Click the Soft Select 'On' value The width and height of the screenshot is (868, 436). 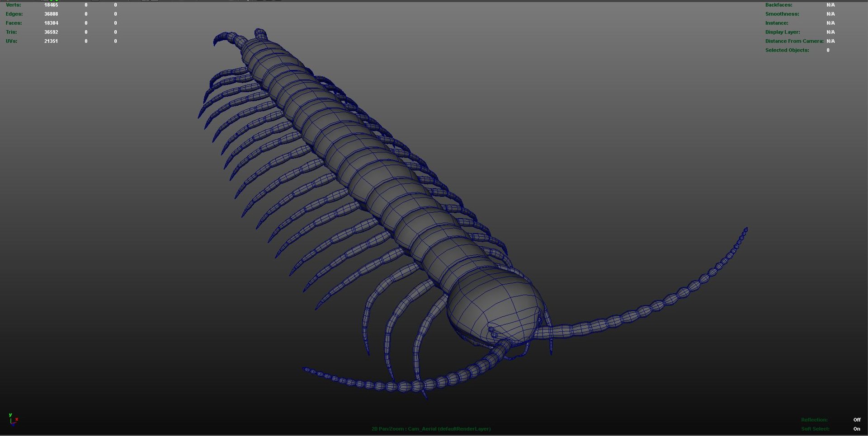coord(857,429)
